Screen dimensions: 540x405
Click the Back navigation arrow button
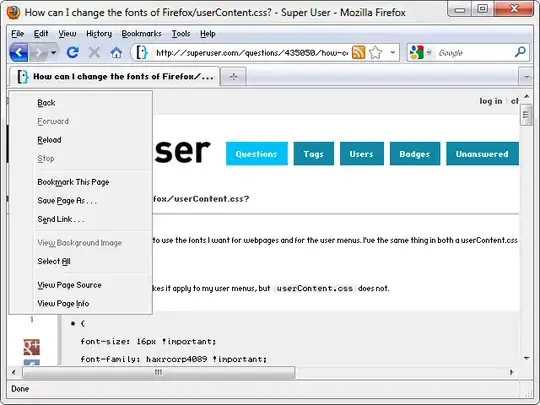19,52
